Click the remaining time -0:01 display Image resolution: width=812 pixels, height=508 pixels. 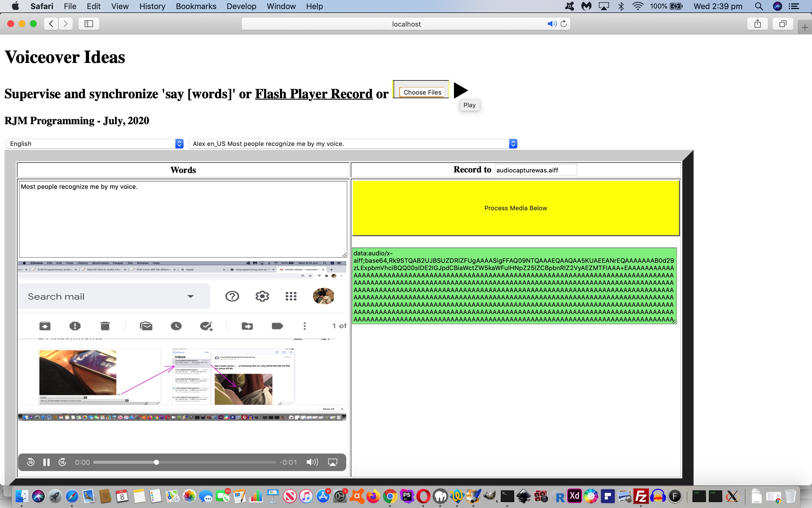pos(288,462)
